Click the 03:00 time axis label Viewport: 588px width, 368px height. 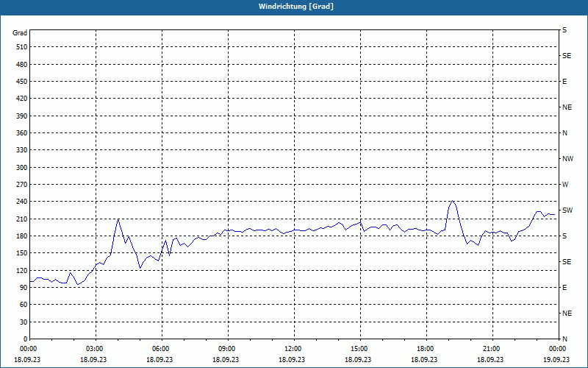[96, 349]
